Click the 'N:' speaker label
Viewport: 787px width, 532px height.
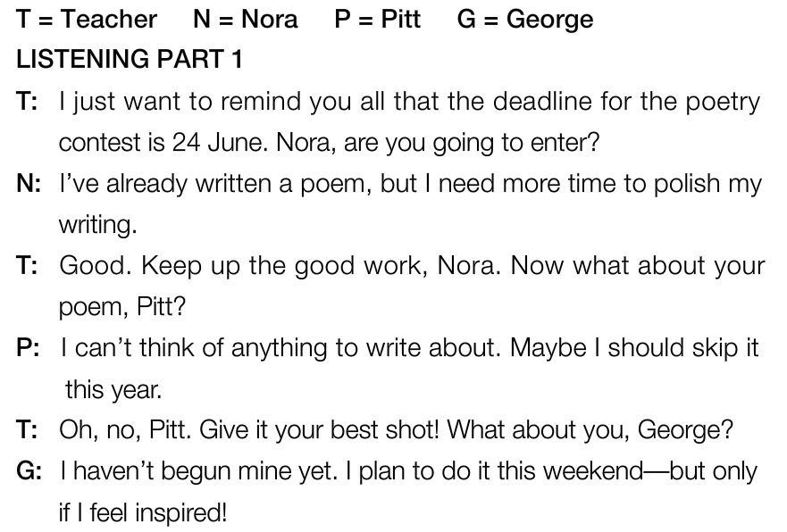(29, 183)
